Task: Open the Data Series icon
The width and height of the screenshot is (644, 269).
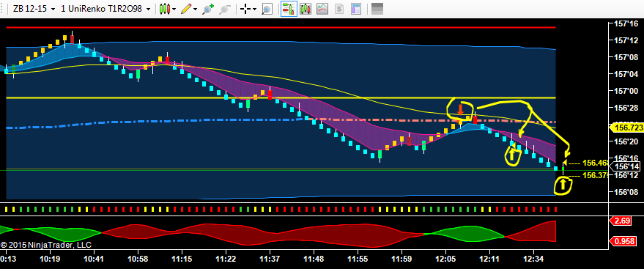Action: coord(306,9)
